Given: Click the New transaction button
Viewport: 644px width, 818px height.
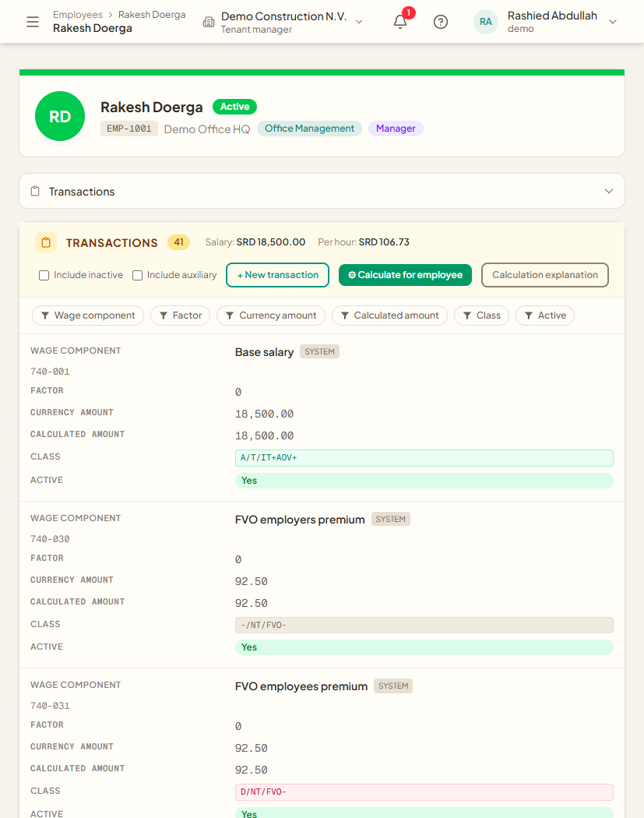Looking at the screenshot, I should pyautogui.click(x=277, y=275).
